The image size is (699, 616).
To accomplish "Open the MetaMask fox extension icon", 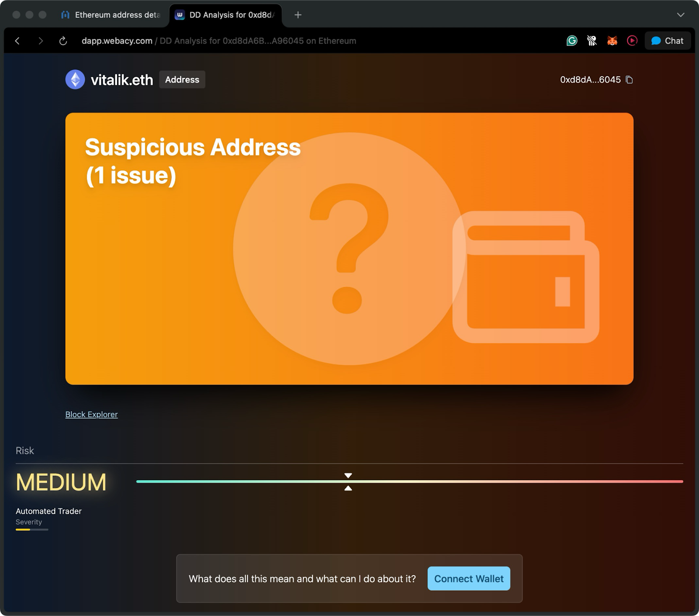I will point(612,41).
